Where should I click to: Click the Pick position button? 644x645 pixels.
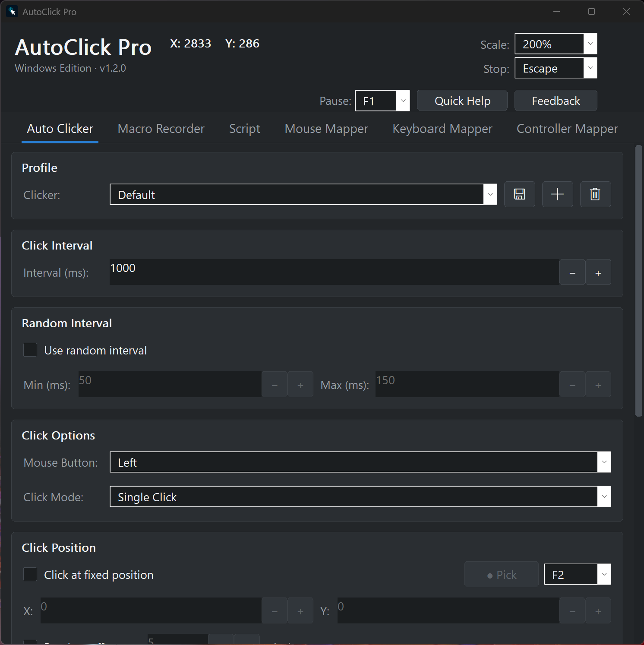[502, 574]
